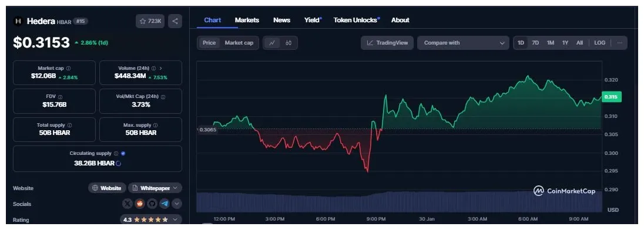Click Total supply info icon
The image size is (644, 230).
click(69, 125)
